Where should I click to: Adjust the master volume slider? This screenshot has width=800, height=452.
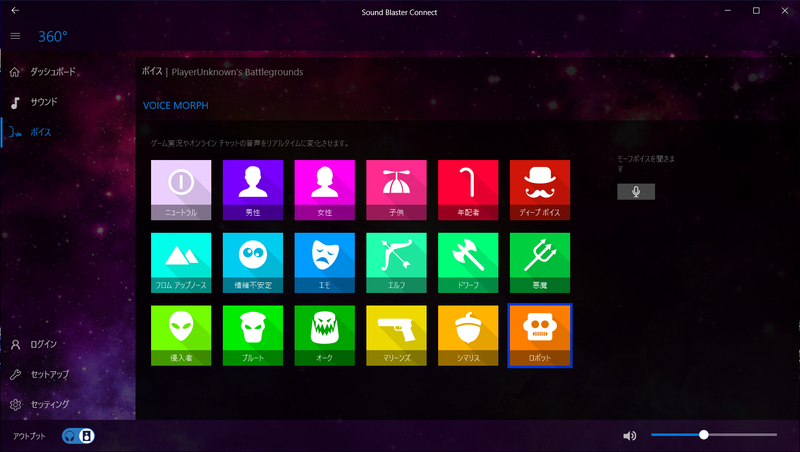click(x=714, y=435)
